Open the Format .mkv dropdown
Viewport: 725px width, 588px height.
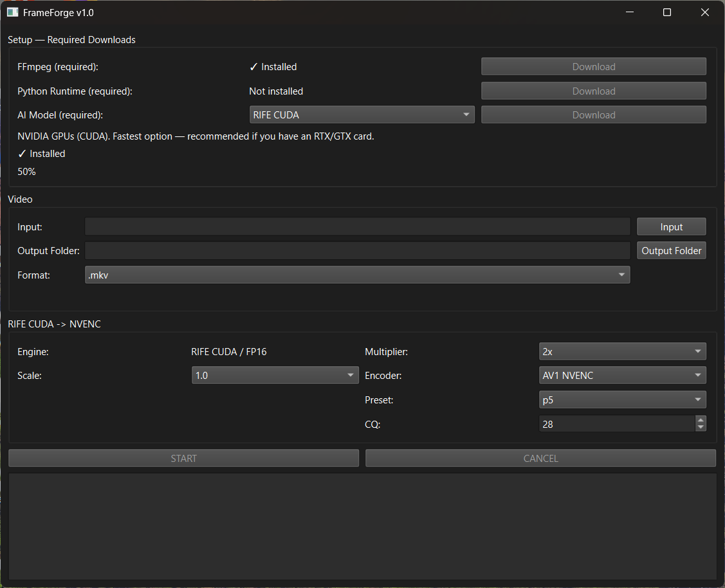click(358, 275)
